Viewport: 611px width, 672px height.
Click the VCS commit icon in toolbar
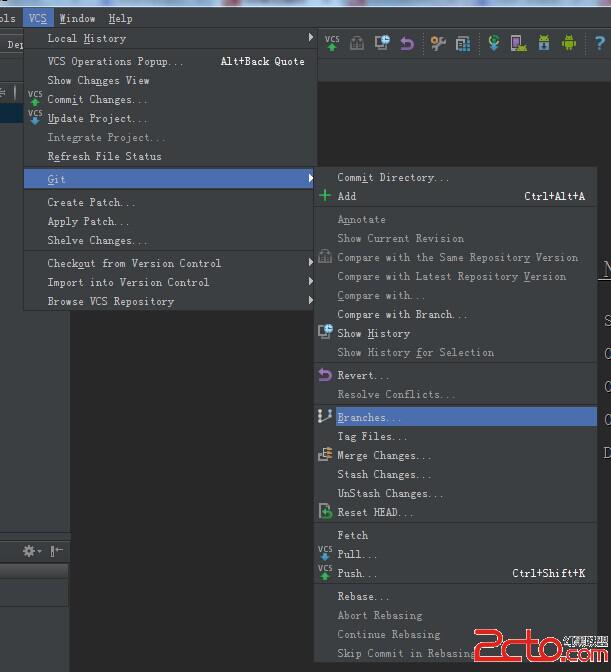pos(332,43)
